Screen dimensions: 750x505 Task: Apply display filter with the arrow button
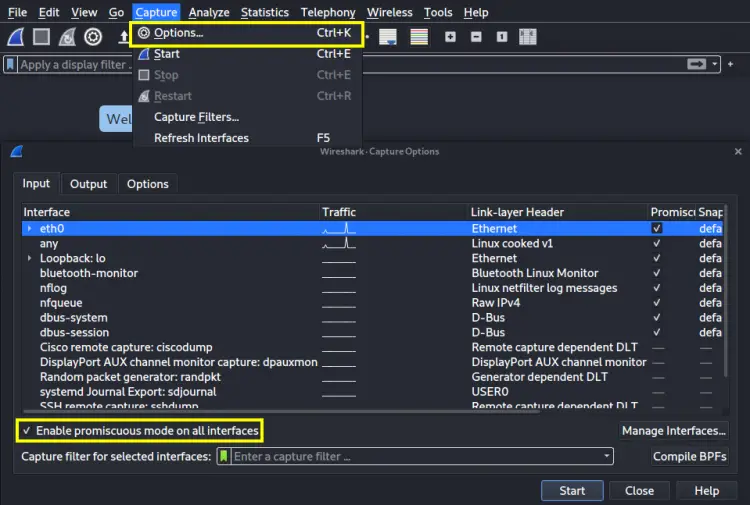coord(696,64)
